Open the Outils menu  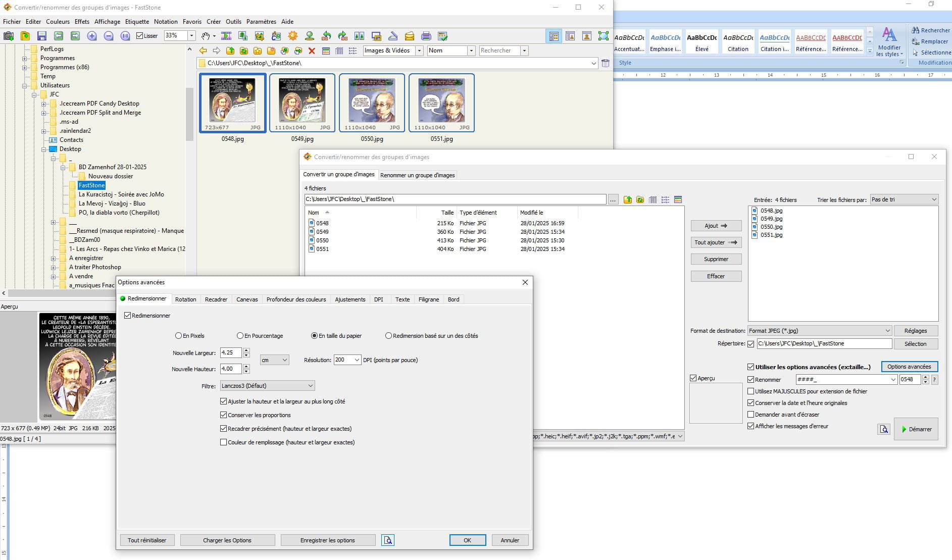[x=233, y=22]
